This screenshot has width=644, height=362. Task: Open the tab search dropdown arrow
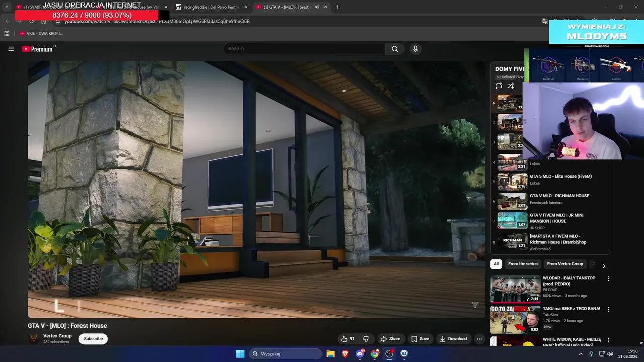[x=6, y=7]
